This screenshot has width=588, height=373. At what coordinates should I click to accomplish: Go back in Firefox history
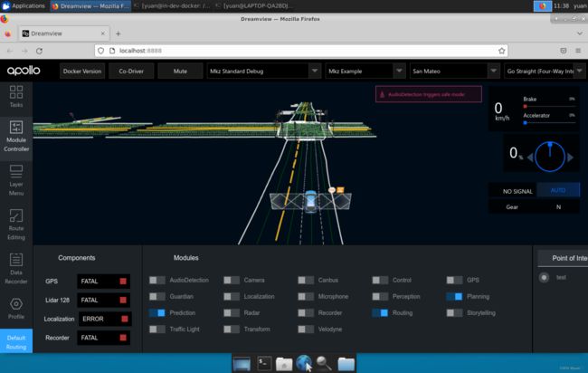tap(10, 51)
